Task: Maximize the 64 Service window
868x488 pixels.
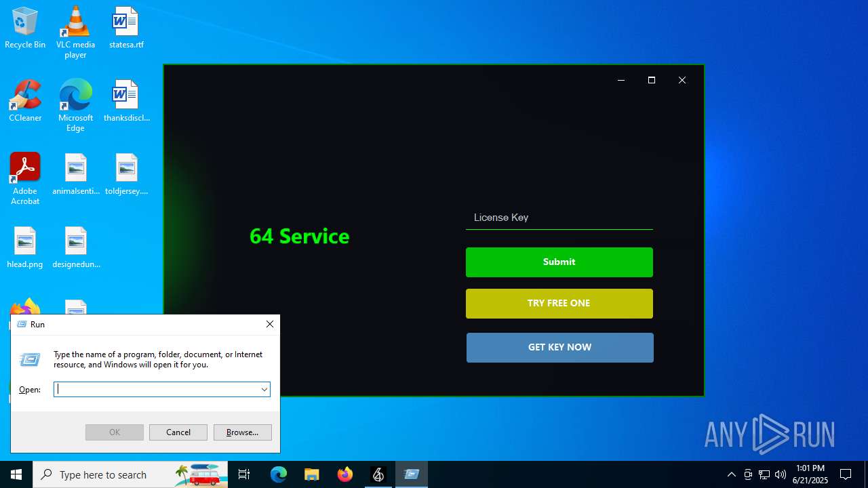Action: coord(652,80)
